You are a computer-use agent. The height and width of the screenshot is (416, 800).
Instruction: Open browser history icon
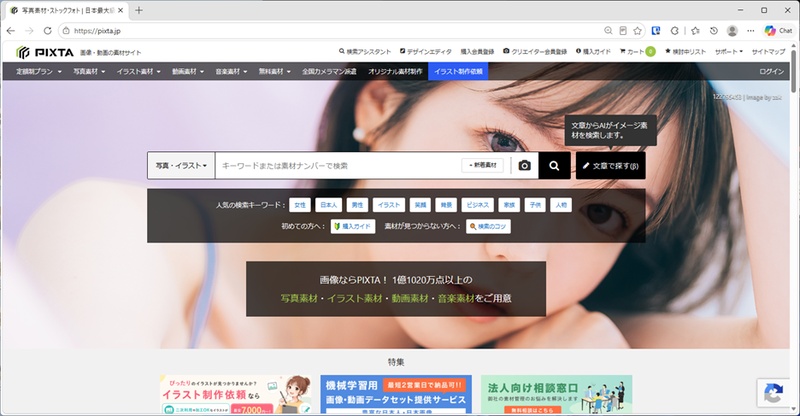click(714, 31)
